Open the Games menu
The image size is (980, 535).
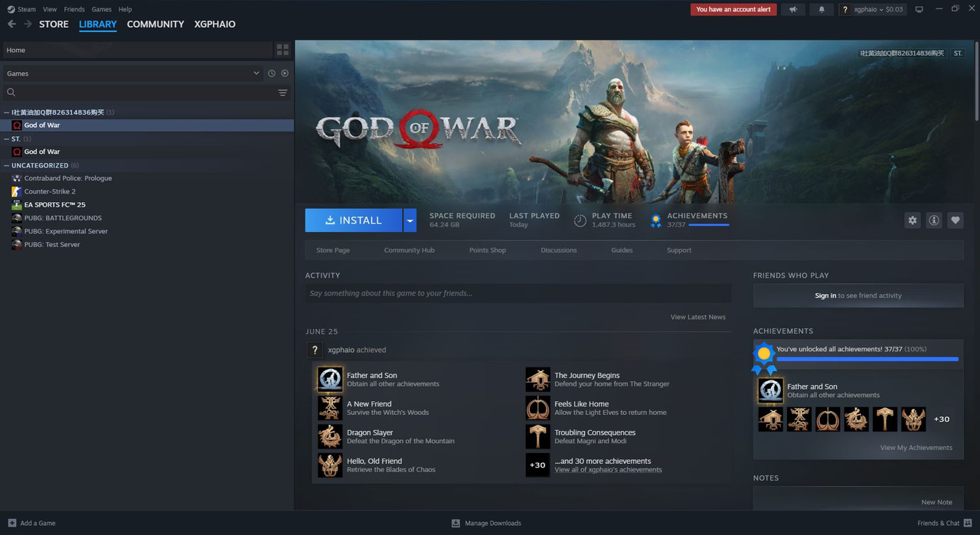[101, 9]
